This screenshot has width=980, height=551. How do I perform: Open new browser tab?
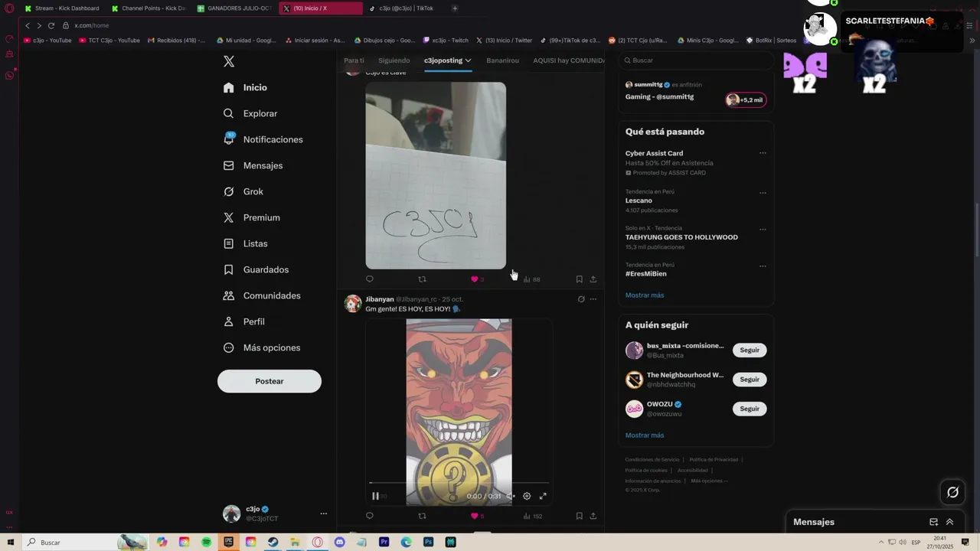click(455, 8)
